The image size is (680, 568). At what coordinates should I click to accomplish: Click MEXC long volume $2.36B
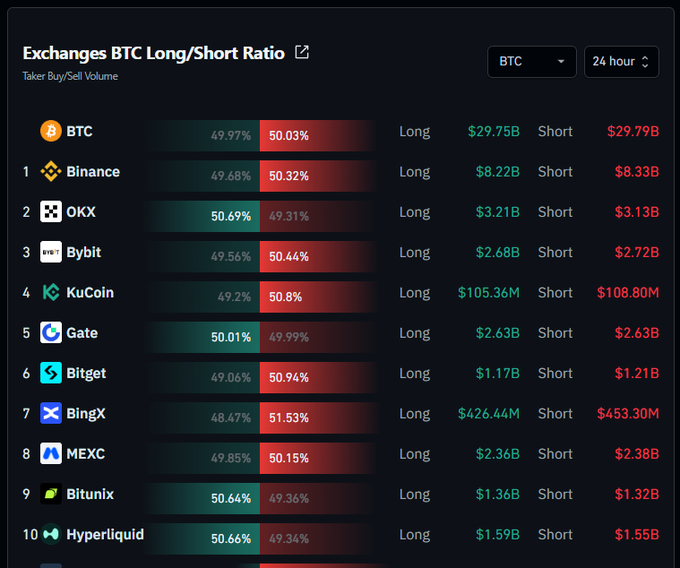pyautogui.click(x=497, y=454)
